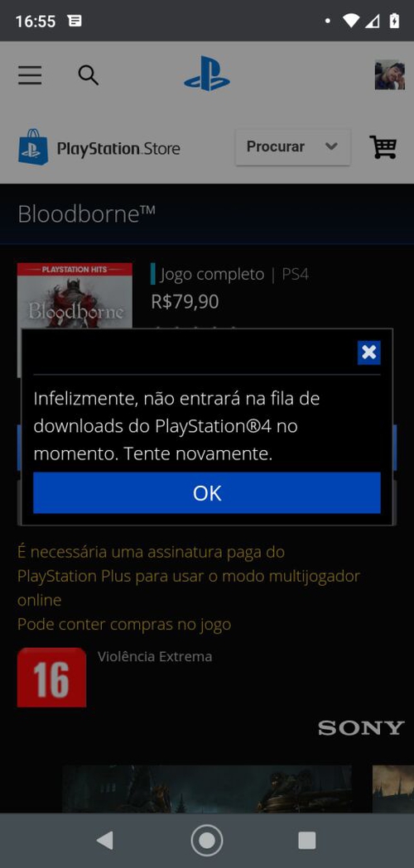Tap the Android back button
This screenshot has height=868, width=414.
(x=105, y=841)
